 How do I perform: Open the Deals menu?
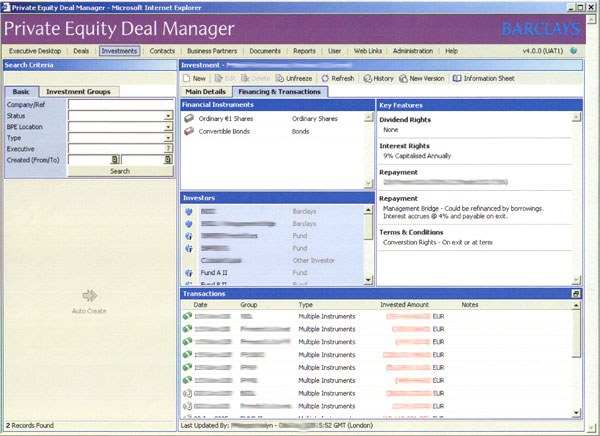[x=81, y=51]
